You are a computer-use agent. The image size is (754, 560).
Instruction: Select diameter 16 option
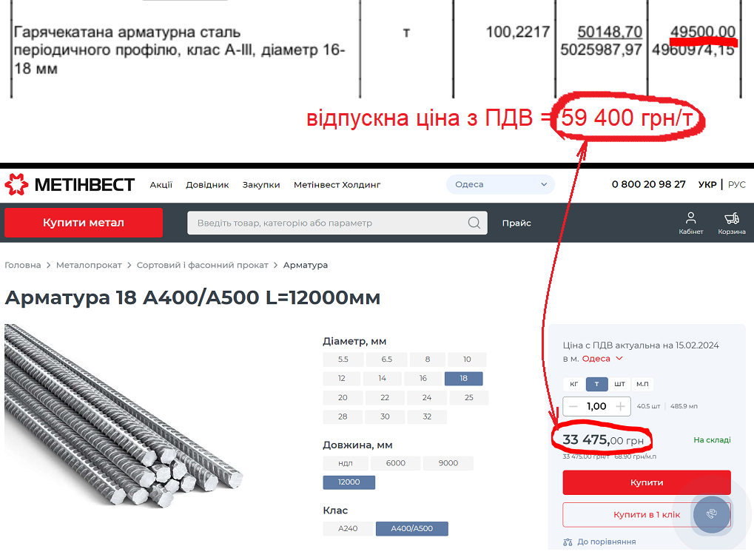423,378
